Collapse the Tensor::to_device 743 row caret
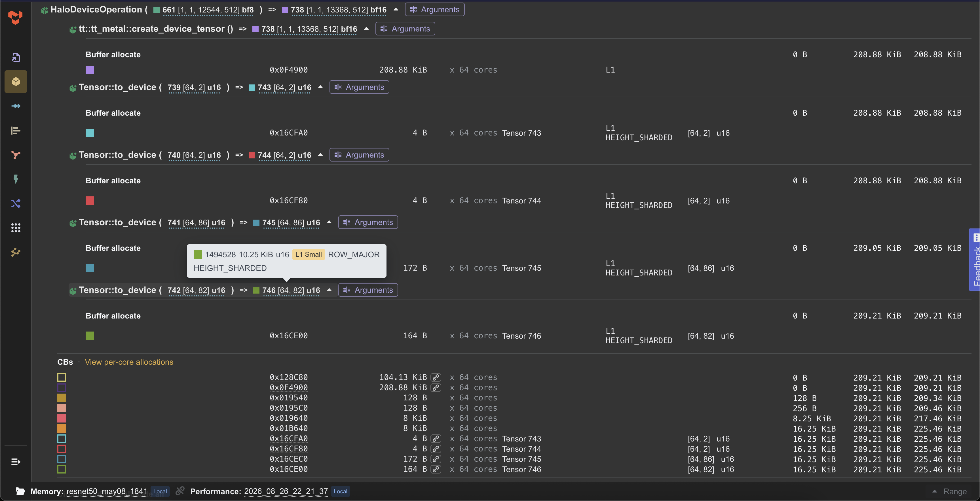 pos(320,87)
